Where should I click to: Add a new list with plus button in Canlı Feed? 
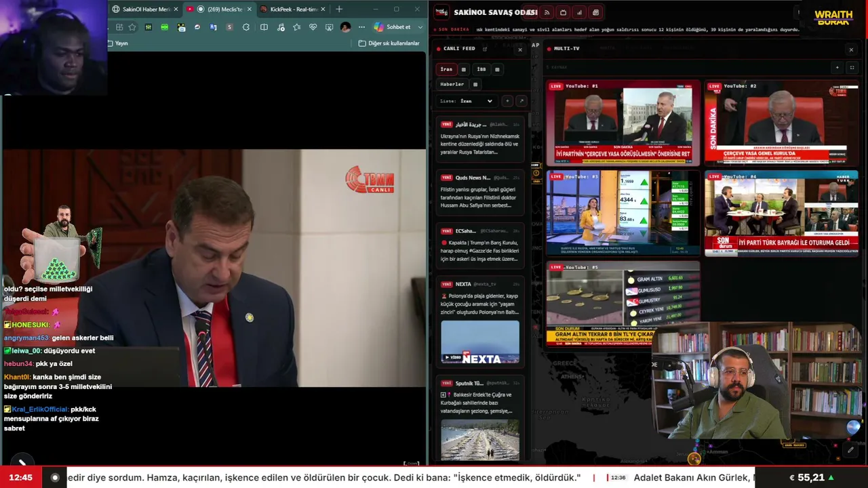point(507,101)
